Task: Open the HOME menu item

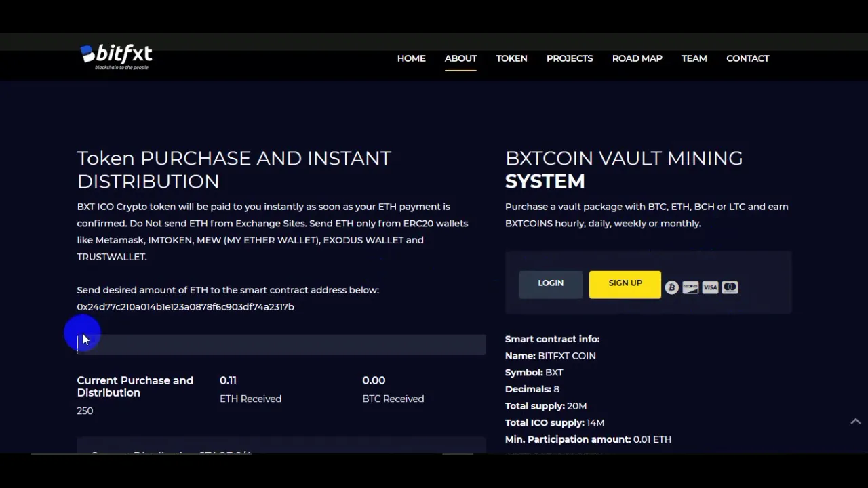Action: 411,58
